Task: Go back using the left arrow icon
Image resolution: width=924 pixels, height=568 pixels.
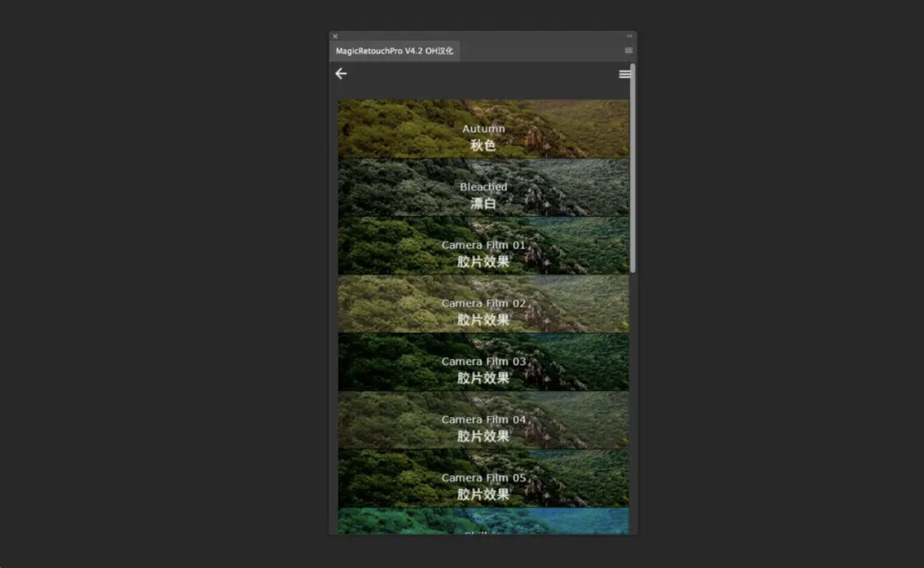Action: coord(341,73)
